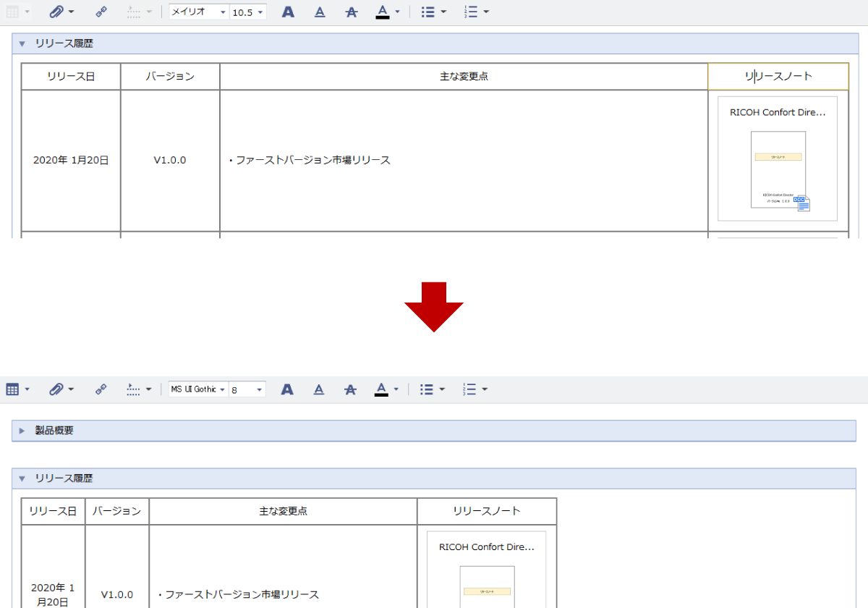
Task: Click the リリースノート column header cell
Action: [778, 76]
